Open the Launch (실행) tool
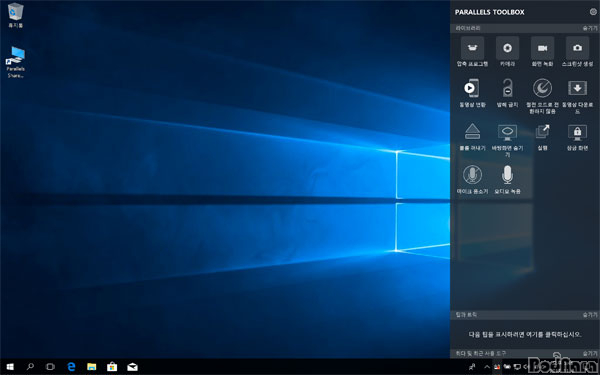The width and height of the screenshot is (600, 375). [x=542, y=137]
